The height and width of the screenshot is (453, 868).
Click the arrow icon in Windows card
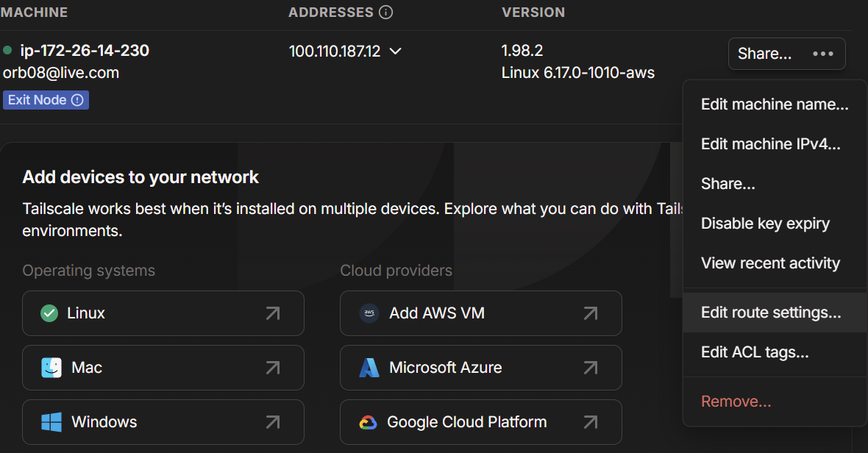[272, 423]
